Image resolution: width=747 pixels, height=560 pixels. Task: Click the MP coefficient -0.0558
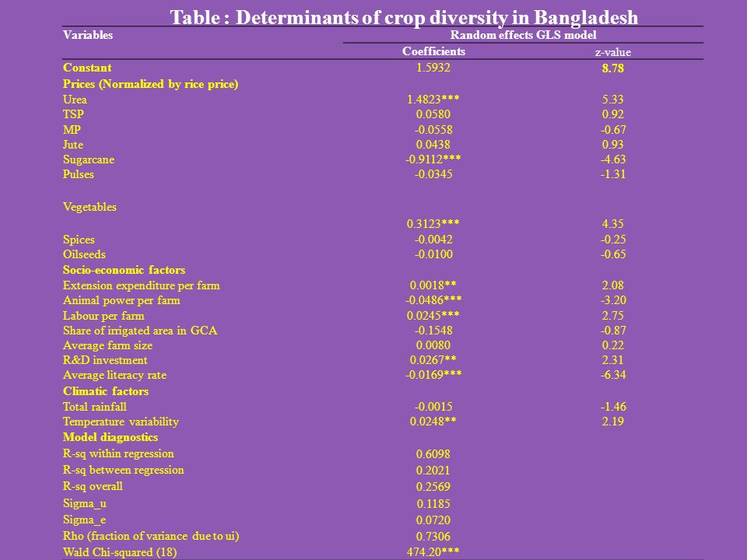(x=433, y=130)
